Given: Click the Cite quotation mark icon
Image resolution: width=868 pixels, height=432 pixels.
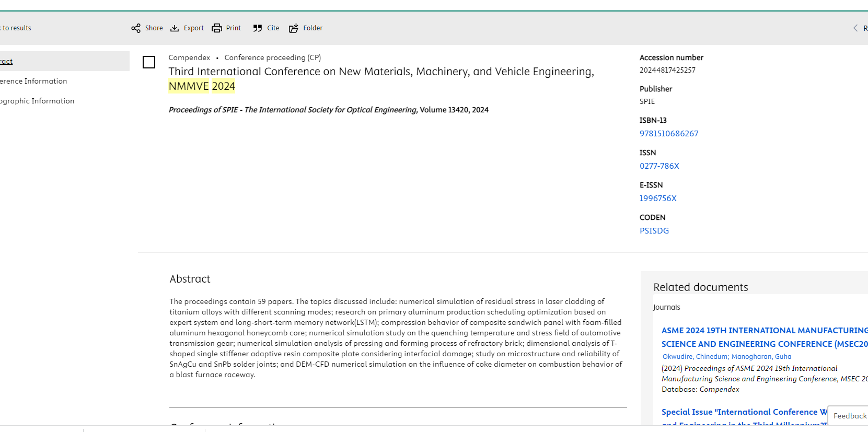Looking at the screenshot, I should pos(258,28).
